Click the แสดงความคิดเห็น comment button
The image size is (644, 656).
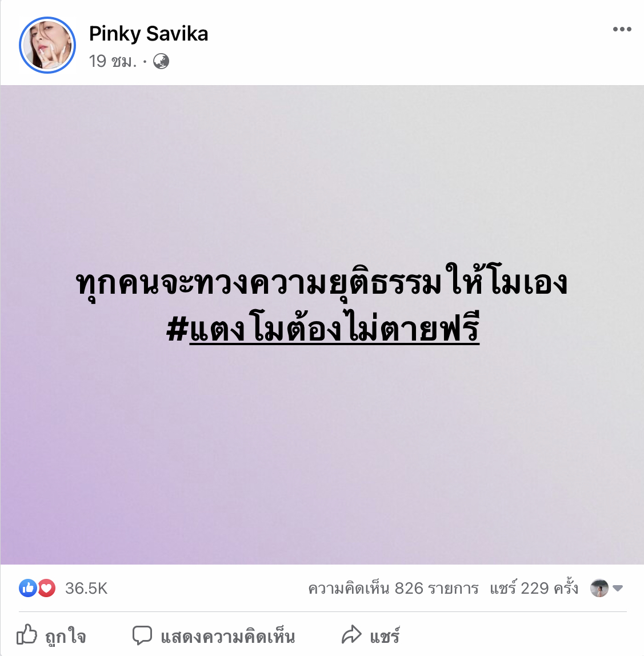(x=214, y=636)
